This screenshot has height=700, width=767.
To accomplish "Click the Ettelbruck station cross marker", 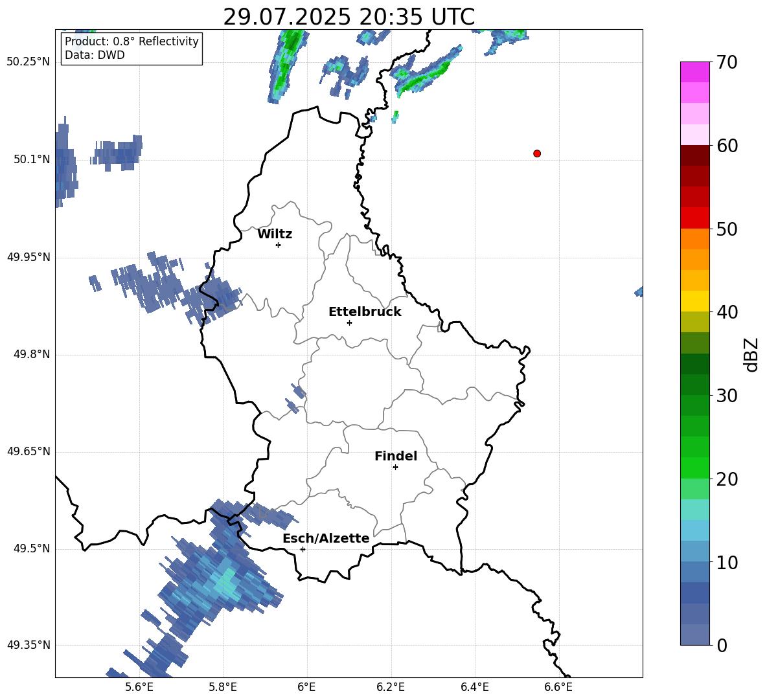I will point(349,322).
